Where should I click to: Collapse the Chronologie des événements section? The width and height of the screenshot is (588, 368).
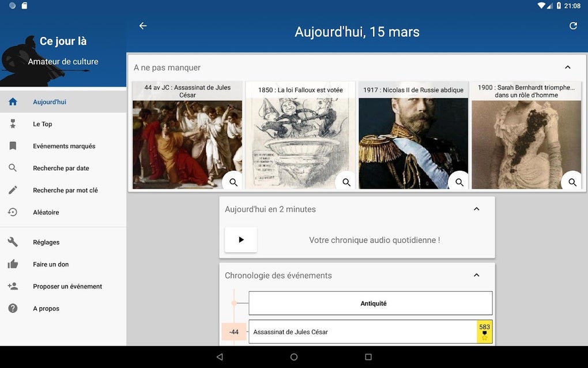(477, 275)
